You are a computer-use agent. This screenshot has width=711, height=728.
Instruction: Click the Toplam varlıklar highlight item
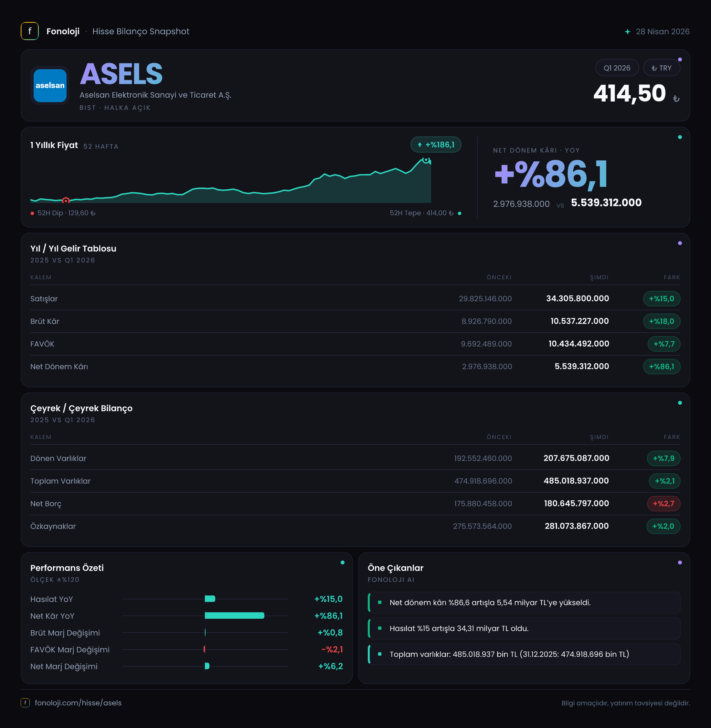click(x=524, y=654)
